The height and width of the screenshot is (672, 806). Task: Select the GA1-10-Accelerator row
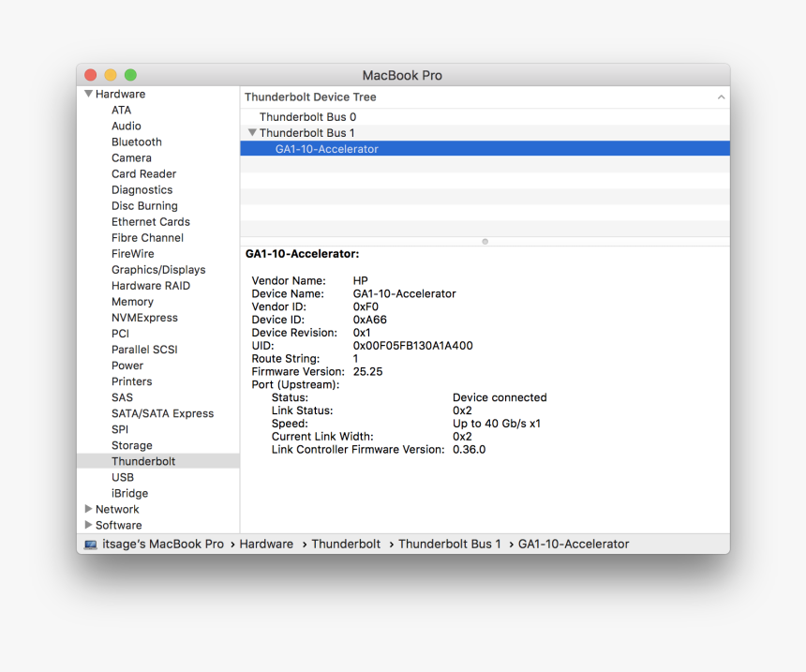(x=326, y=149)
